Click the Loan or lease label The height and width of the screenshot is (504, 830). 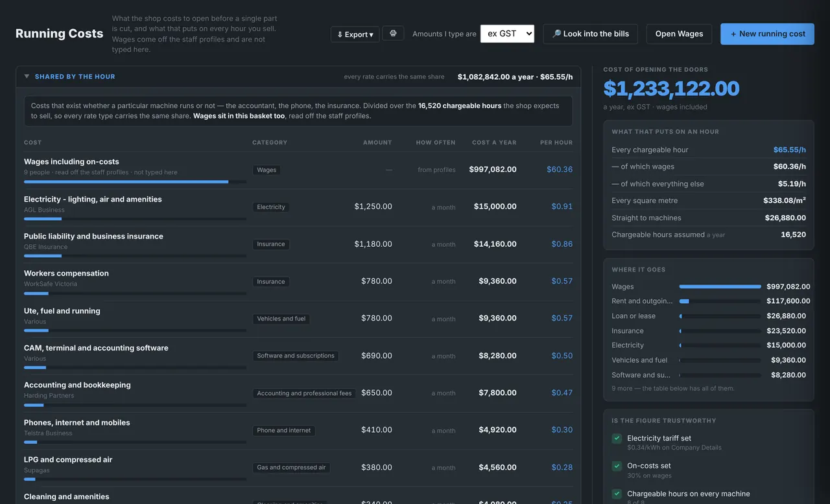tap(634, 315)
